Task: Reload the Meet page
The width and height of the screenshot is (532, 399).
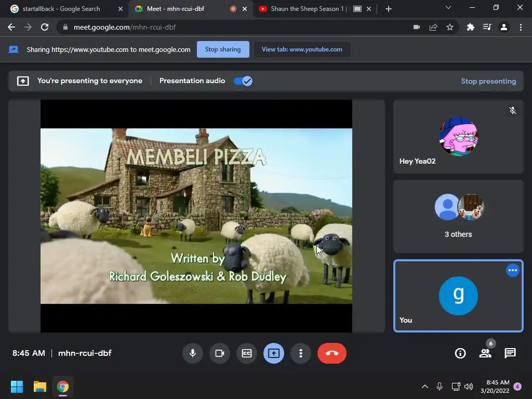Action: point(45,27)
